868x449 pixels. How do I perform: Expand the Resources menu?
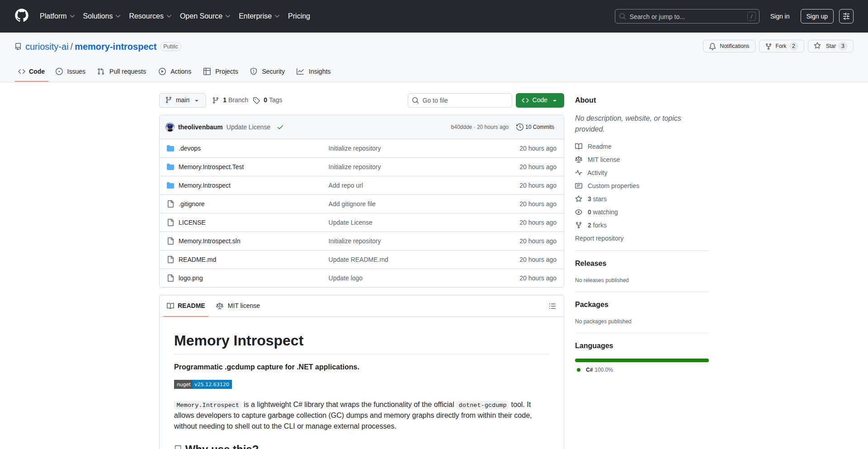click(x=150, y=16)
